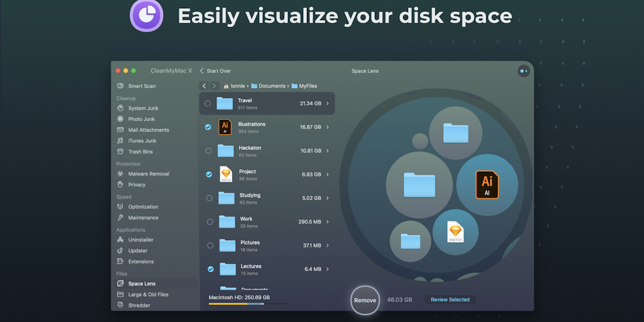Open the Trash Bins module icon

120,152
